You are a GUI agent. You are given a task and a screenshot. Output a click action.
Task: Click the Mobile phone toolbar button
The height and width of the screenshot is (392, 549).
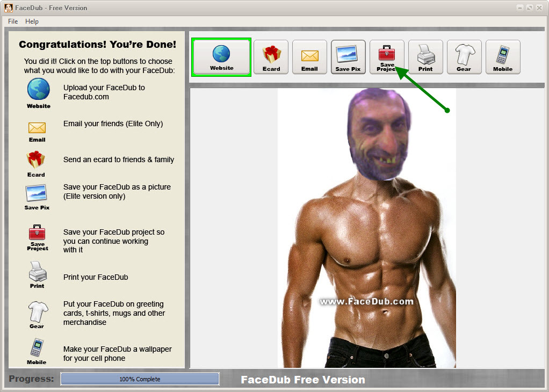pos(503,57)
